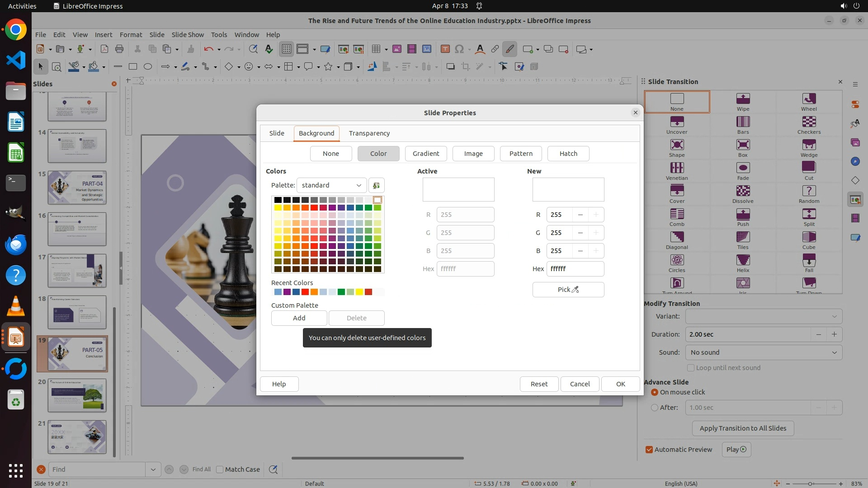
Task: Click the Display Grid toolbar icon
Action: tap(287, 49)
